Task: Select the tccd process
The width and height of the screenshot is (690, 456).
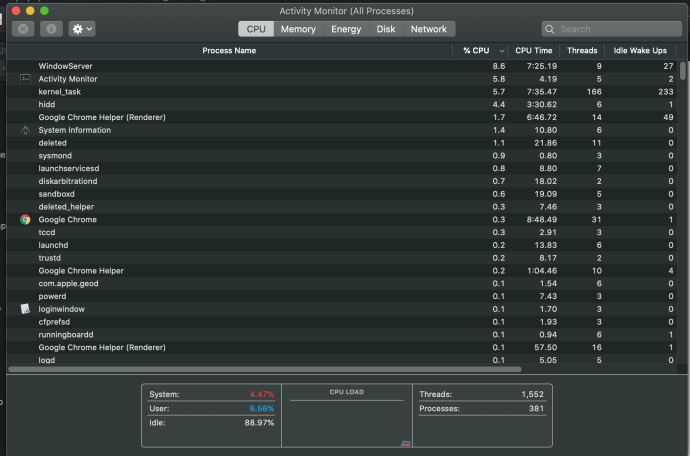Action: pyautogui.click(x=342, y=232)
